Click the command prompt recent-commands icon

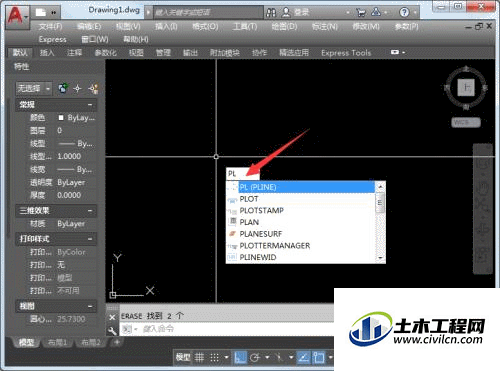pyautogui.click(x=127, y=330)
